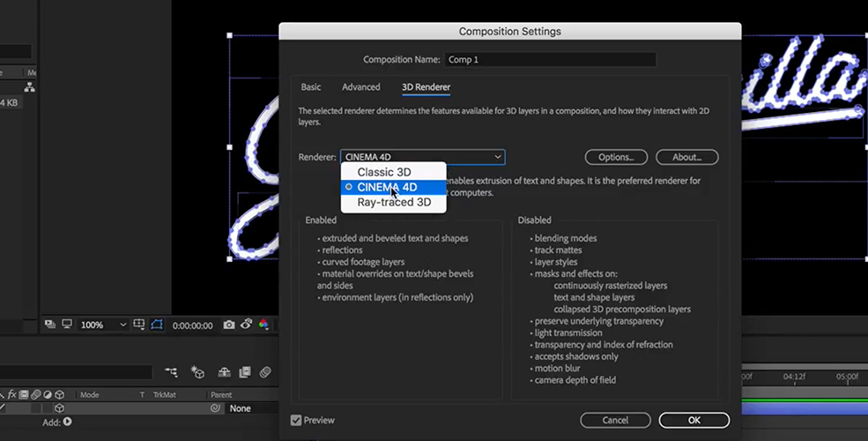868x441 pixels.
Task: Select CINEMA 4D in renderer list
Action: click(394, 187)
